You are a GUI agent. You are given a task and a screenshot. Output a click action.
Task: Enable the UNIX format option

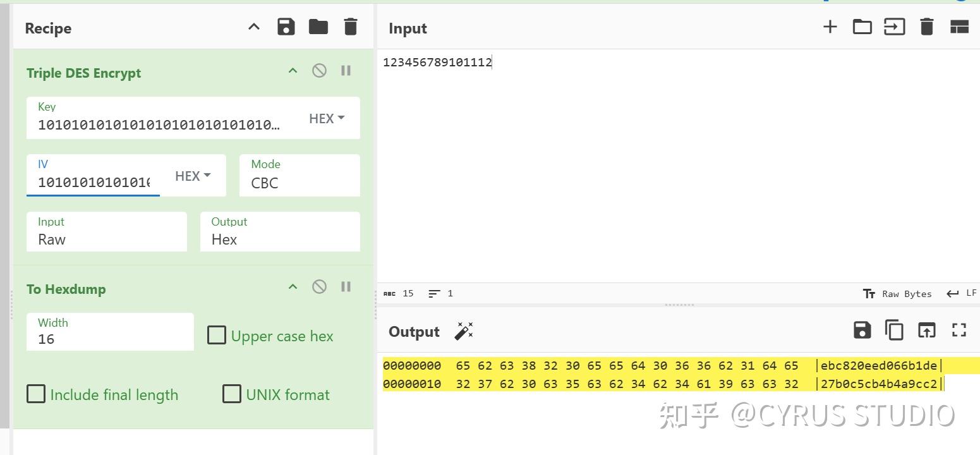(232, 394)
